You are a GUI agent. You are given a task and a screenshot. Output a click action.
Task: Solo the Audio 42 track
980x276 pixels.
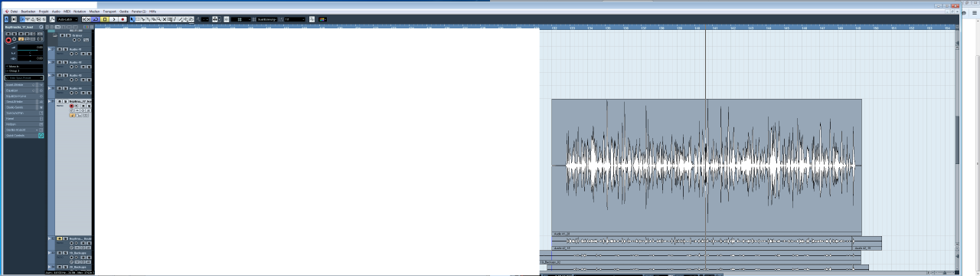pos(64,62)
